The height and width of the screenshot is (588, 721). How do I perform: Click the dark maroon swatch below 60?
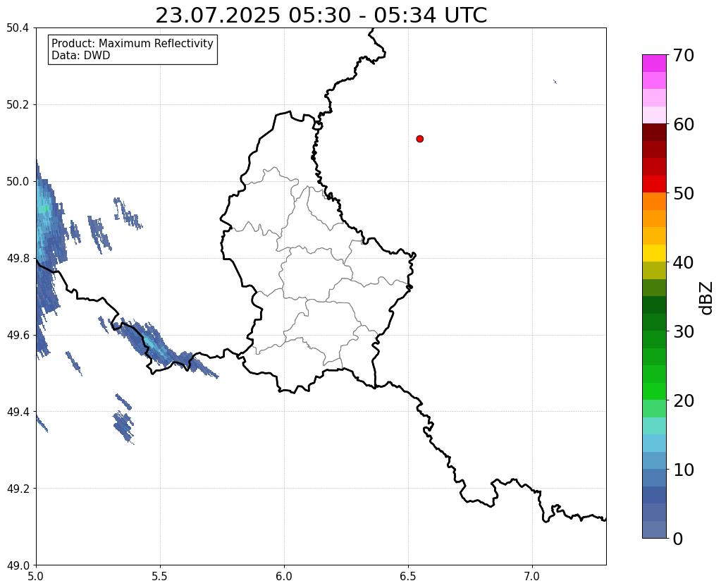[654, 133]
